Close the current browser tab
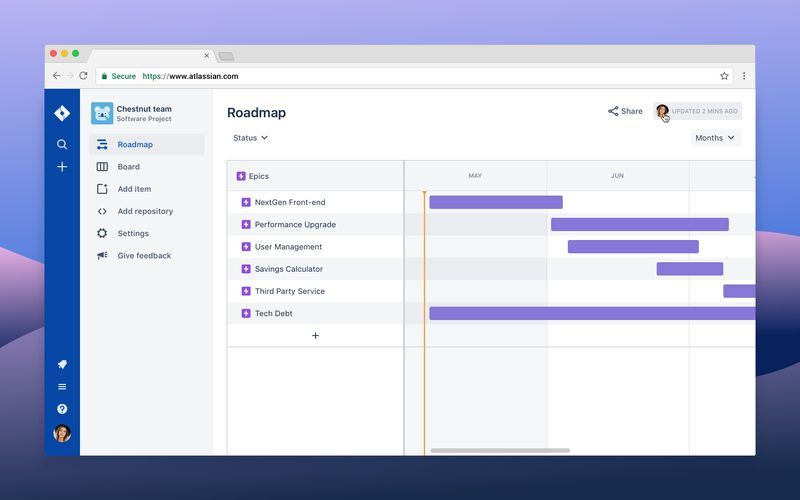Screen dimensions: 800x500 pyautogui.click(x=207, y=56)
